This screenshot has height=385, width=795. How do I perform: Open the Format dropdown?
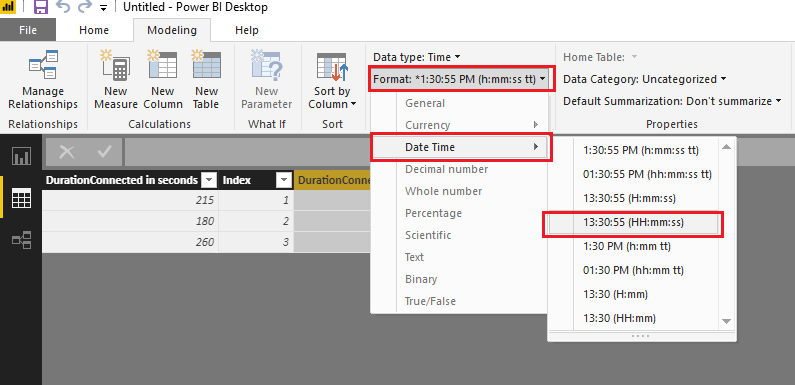[459, 79]
